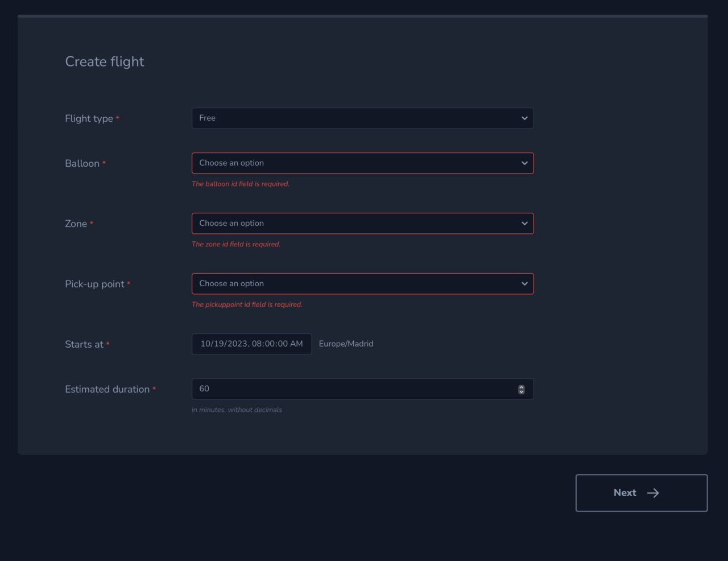This screenshot has height=561, width=728.
Task: Click the stepper control on Estimated duration
Action: coord(521,389)
